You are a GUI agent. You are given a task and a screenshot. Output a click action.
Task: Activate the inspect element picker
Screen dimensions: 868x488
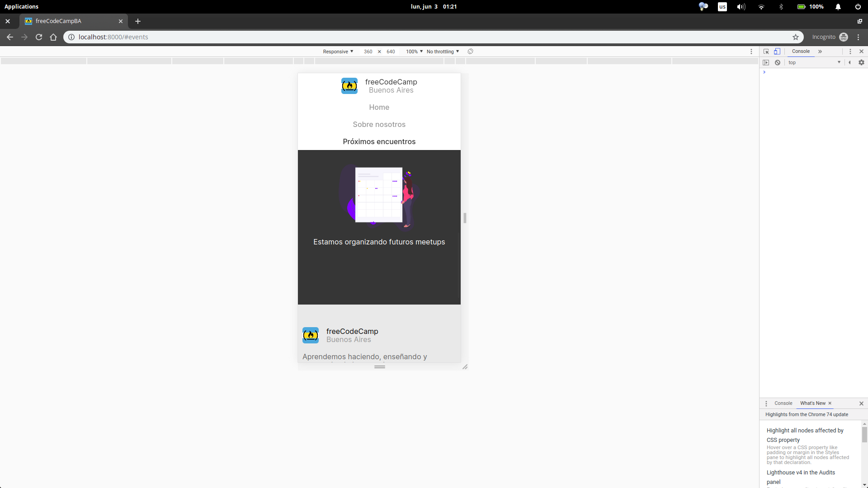pos(766,52)
